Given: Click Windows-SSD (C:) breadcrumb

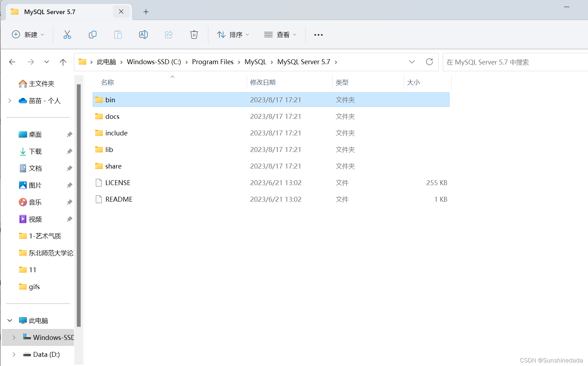Looking at the screenshot, I should pos(154,62).
